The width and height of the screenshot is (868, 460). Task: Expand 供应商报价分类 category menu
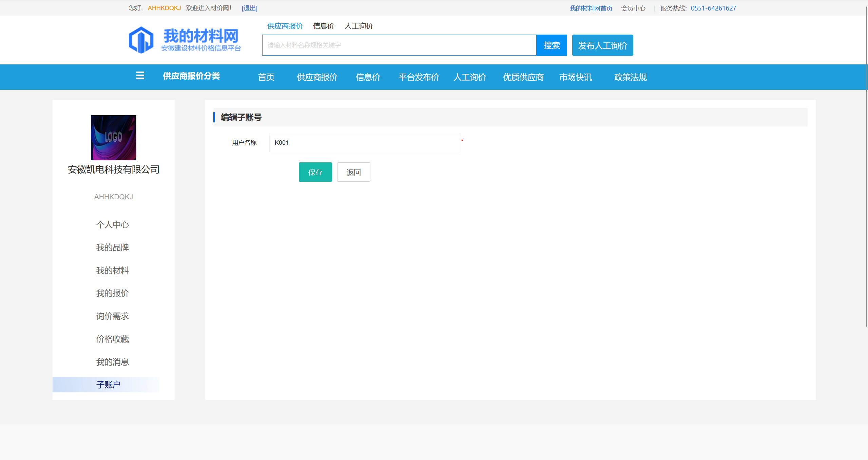pos(191,76)
